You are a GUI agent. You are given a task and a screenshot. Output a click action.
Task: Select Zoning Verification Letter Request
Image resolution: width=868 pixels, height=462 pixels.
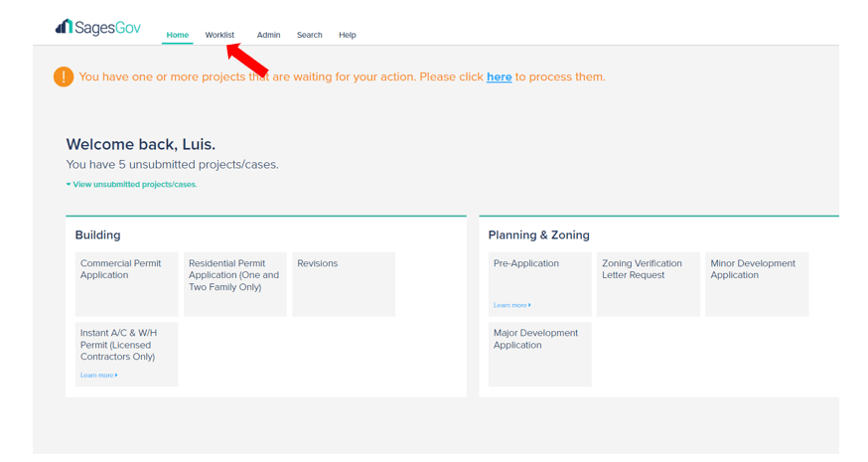coord(648,283)
